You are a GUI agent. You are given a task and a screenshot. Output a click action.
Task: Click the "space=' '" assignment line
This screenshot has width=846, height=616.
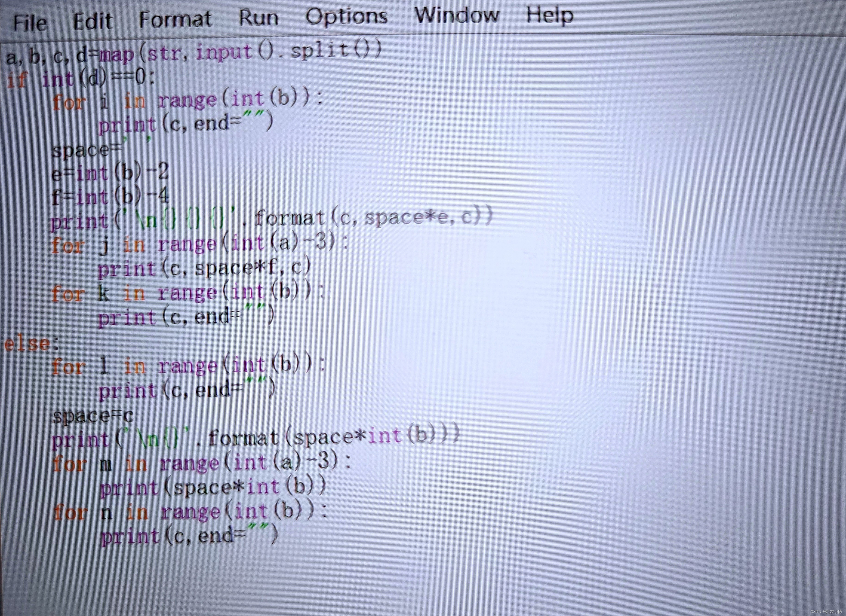coord(102,149)
